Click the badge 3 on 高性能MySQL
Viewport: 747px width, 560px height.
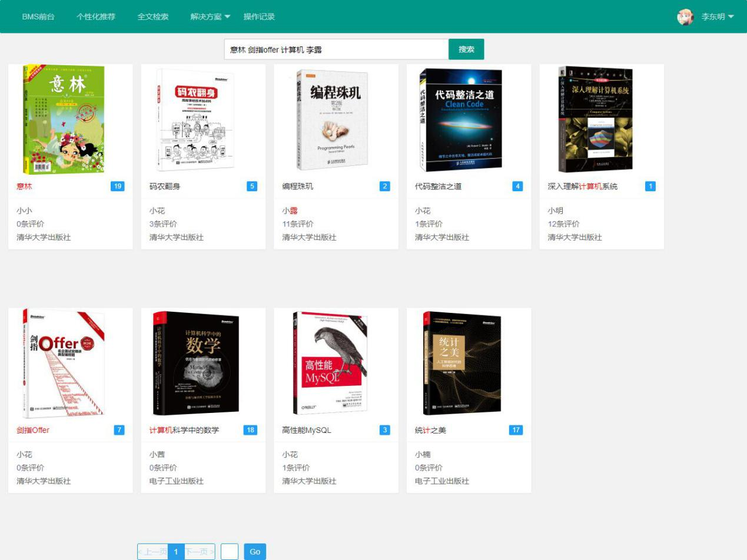click(x=385, y=430)
